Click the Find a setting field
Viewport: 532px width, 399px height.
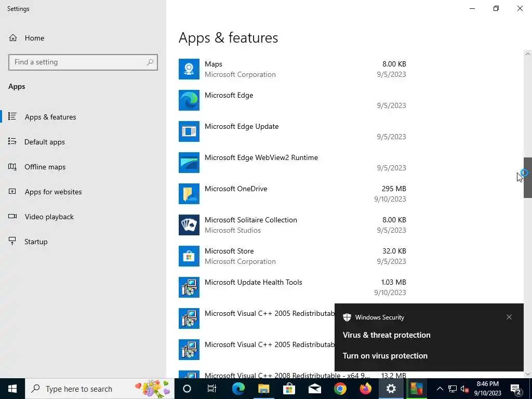coord(83,62)
